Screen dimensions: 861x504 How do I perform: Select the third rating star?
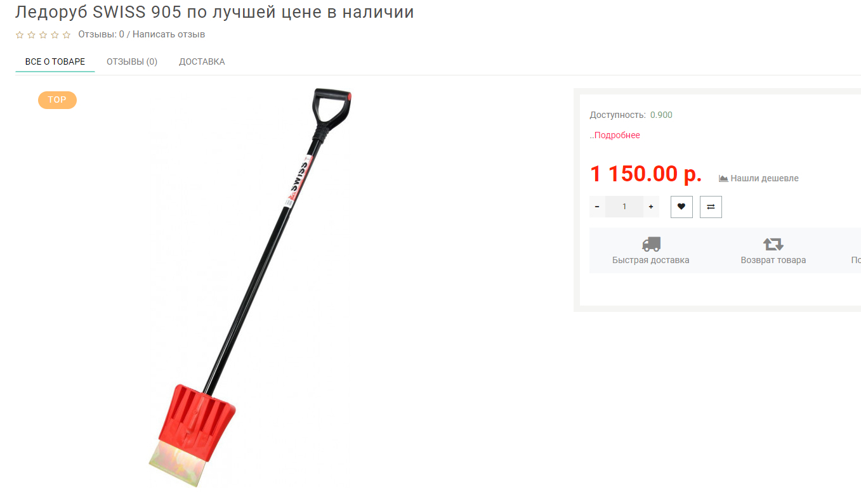(43, 35)
